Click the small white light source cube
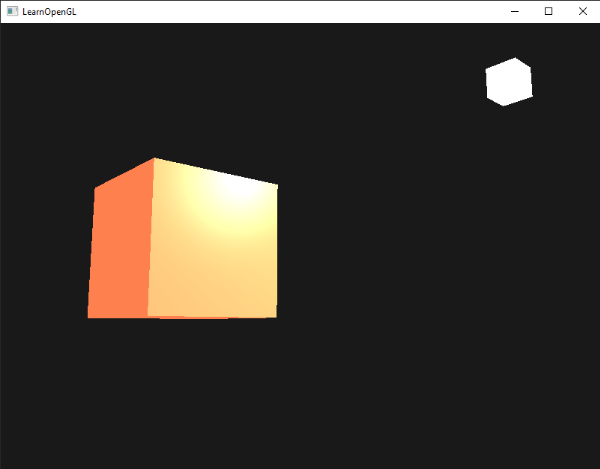 tap(509, 82)
